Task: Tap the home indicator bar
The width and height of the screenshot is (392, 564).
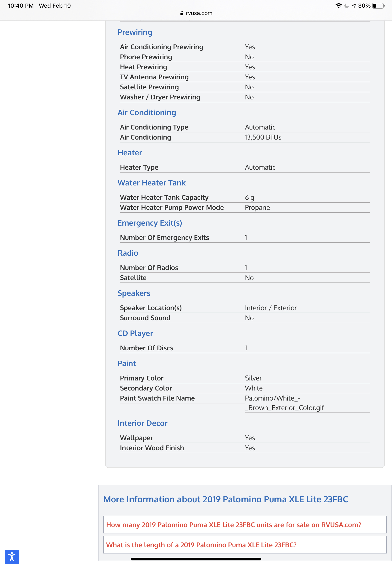Action: tap(196, 559)
